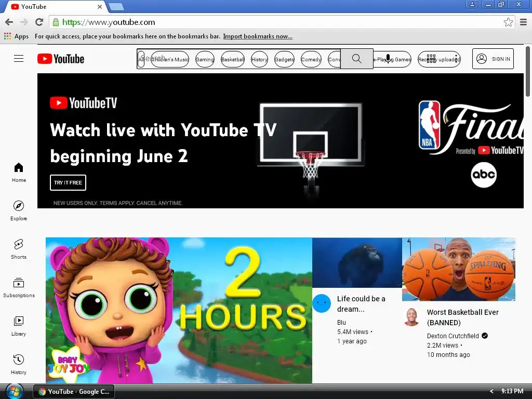Select the Basketball filter chip
Viewport: 532px width, 399px height.
(x=232, y=59)
